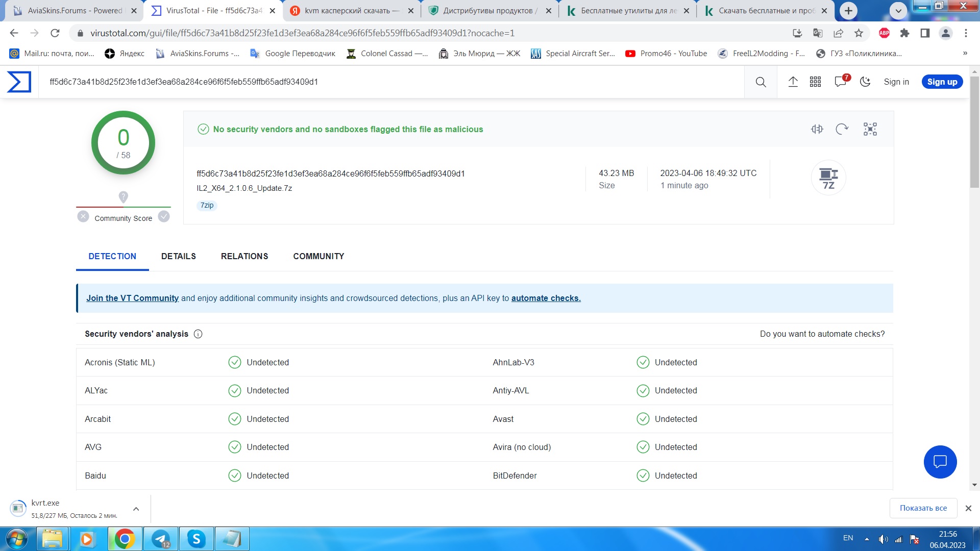Screen dimensions: 980x551
Task: Vote positive with the community score check icon
Action: 164,217
